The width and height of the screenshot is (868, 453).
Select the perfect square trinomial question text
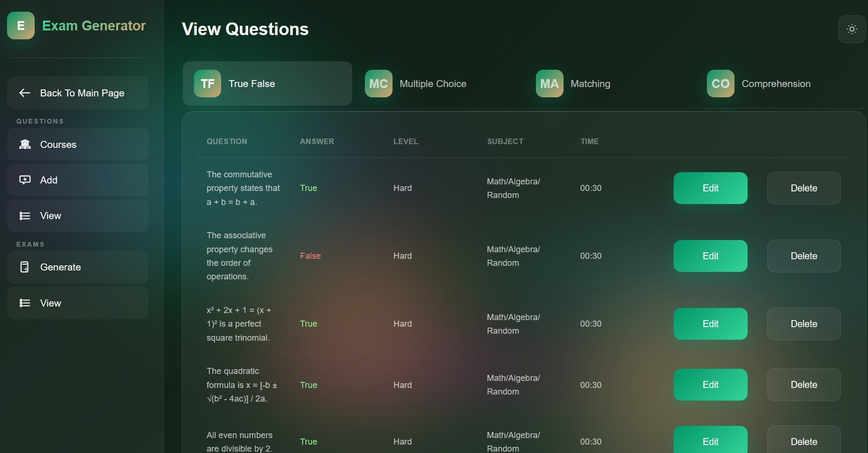(x=239, y=324)
